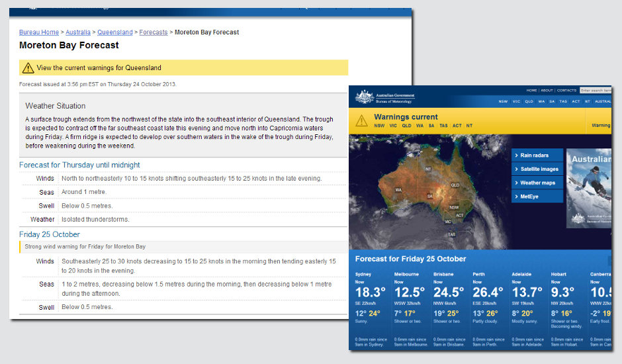Image resolution: width=622 pixels, height=364 pixels.
Task: Click the Forecast for Friday 25 October heading
Action: 410,259
